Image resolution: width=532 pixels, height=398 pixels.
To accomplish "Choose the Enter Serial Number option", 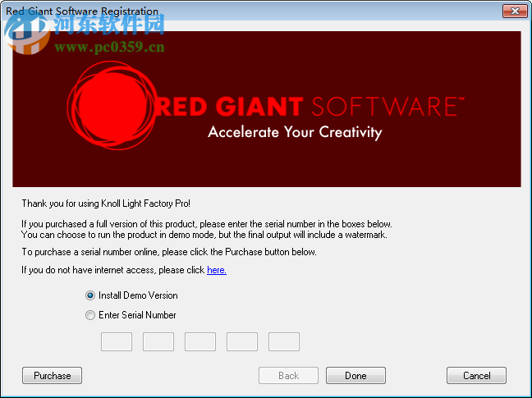I will (x=90, y=315).
